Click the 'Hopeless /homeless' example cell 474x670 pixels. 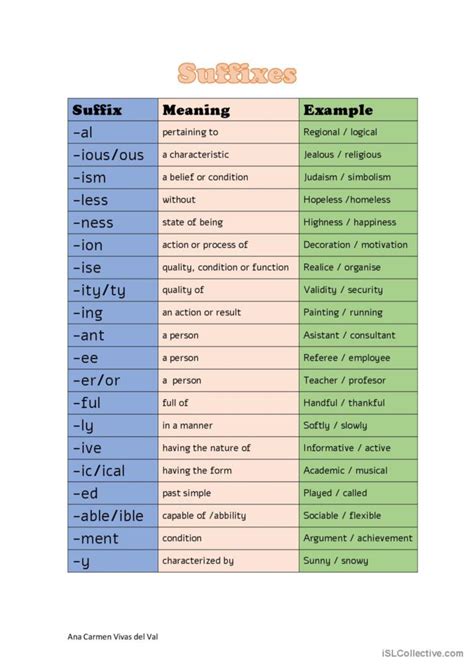(358, 200)
